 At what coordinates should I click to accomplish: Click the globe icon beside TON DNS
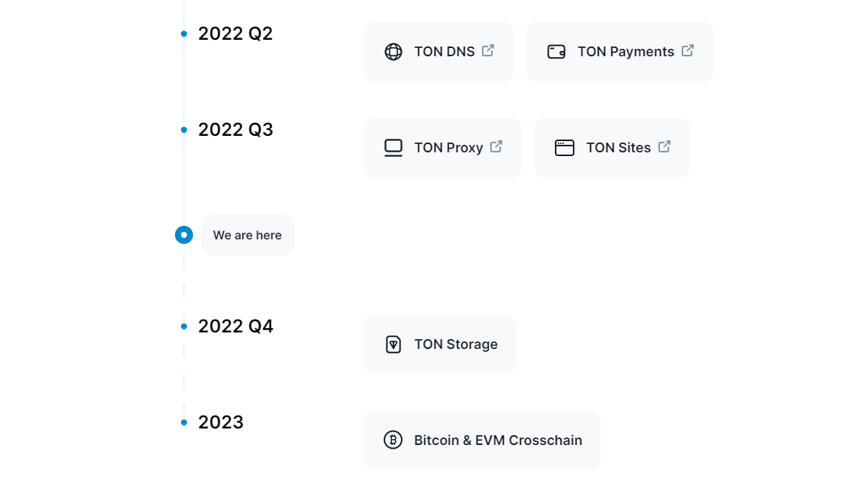[x=393, y=52]
